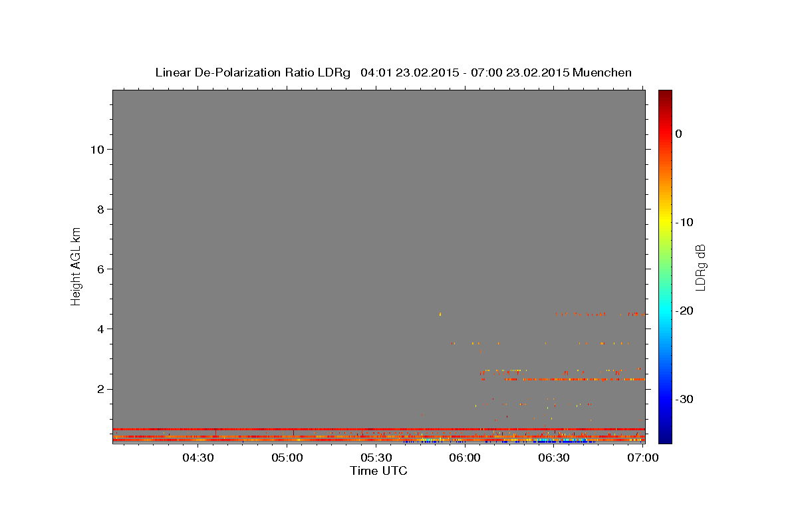The image size is (798, 532).
Task: Click the height tick label 8
Action: [99, 209]
